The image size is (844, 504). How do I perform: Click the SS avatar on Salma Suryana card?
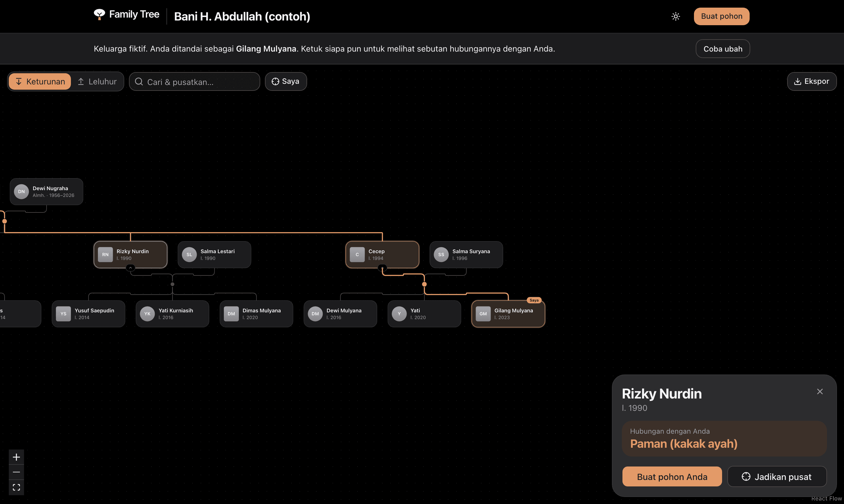tap(441, 254)
